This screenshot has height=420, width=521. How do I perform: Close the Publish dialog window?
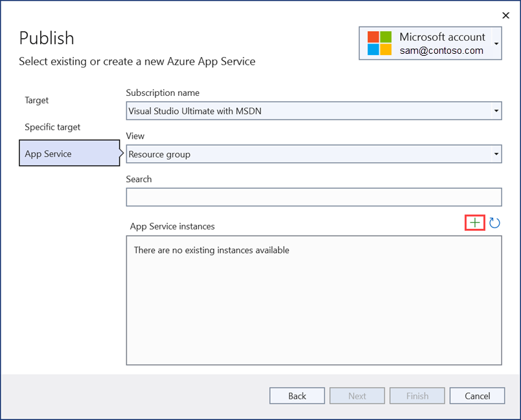tap(506, 15)
